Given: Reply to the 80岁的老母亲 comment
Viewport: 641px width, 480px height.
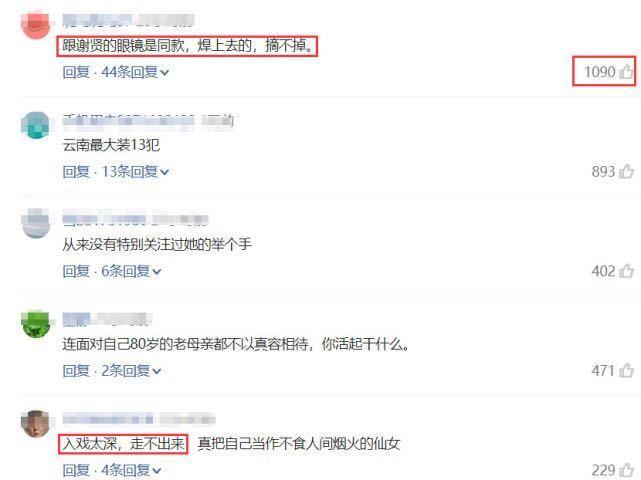Looking at the screenshot, I should click(76, 371).
